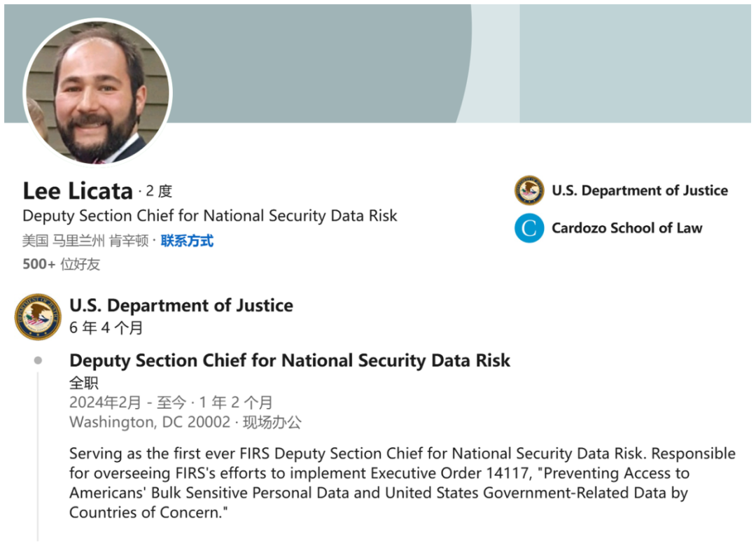
Task: Select the Deputy Section Chief experience title
Action: (290, 360)
